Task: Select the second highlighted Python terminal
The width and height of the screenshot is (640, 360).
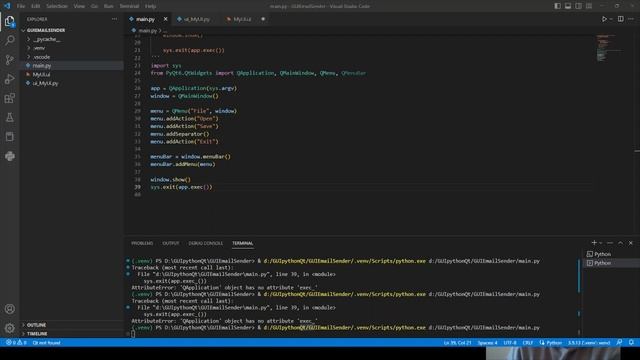Action: pos(611,263)
